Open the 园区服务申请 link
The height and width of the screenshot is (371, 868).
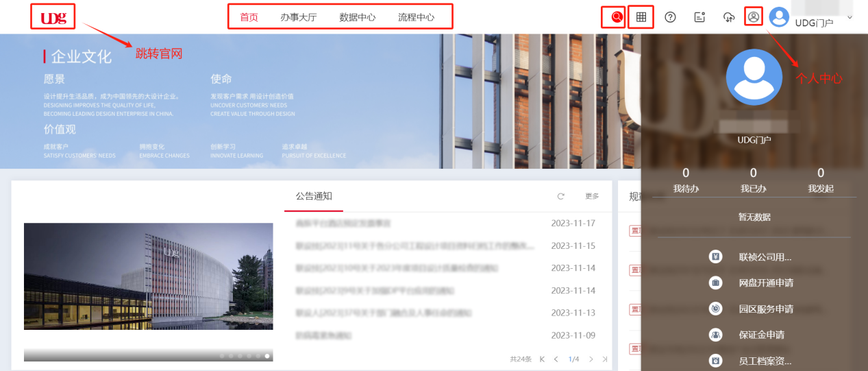[766, 309]
